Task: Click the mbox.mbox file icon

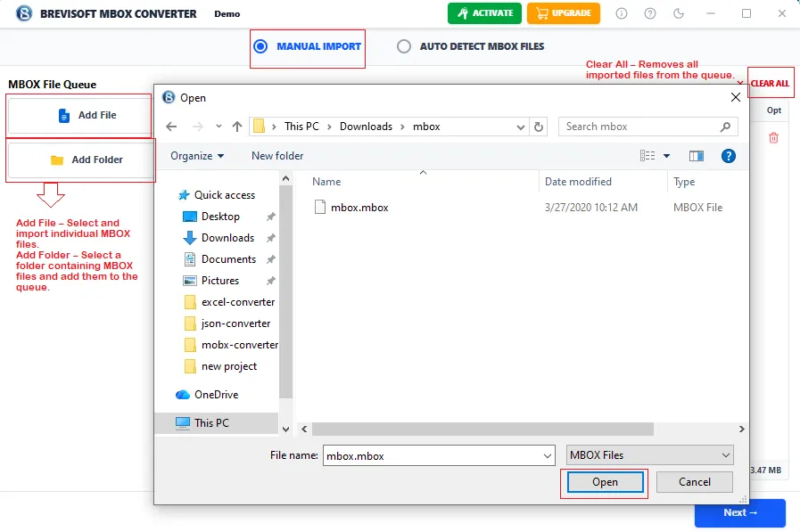Action: coord(320,207)
